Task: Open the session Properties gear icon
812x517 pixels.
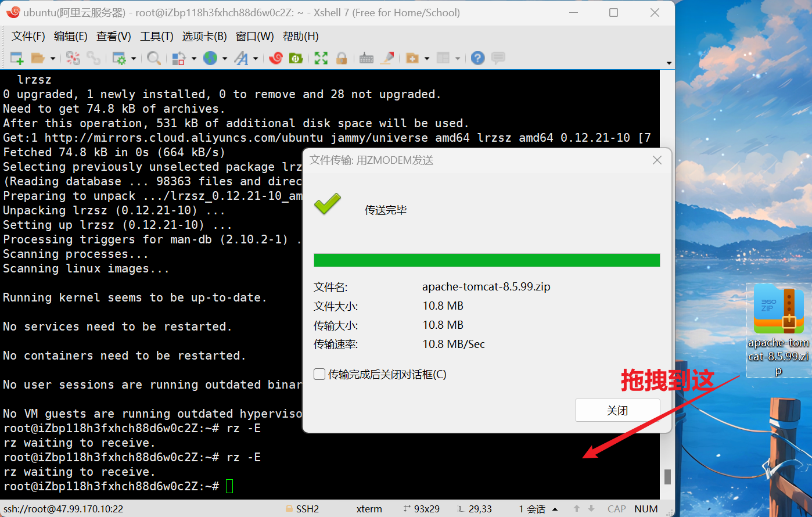Action: (119, 58)
